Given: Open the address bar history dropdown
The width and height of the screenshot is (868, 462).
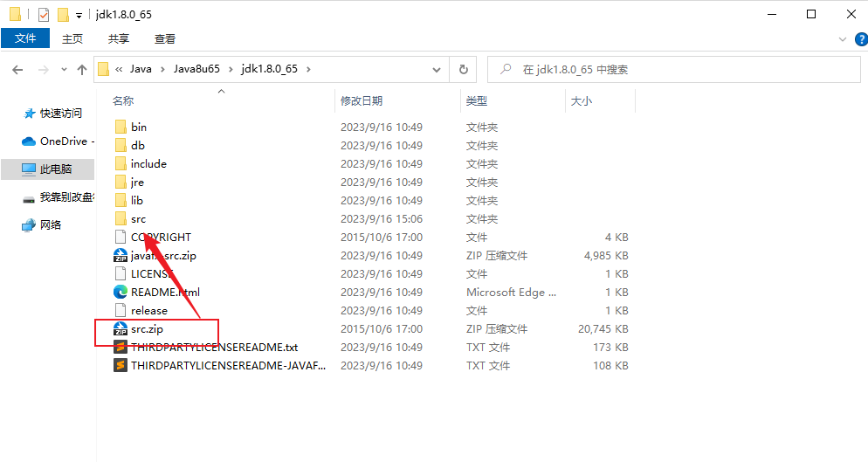Looking at the screenshot, I should (x=437, y=69).
